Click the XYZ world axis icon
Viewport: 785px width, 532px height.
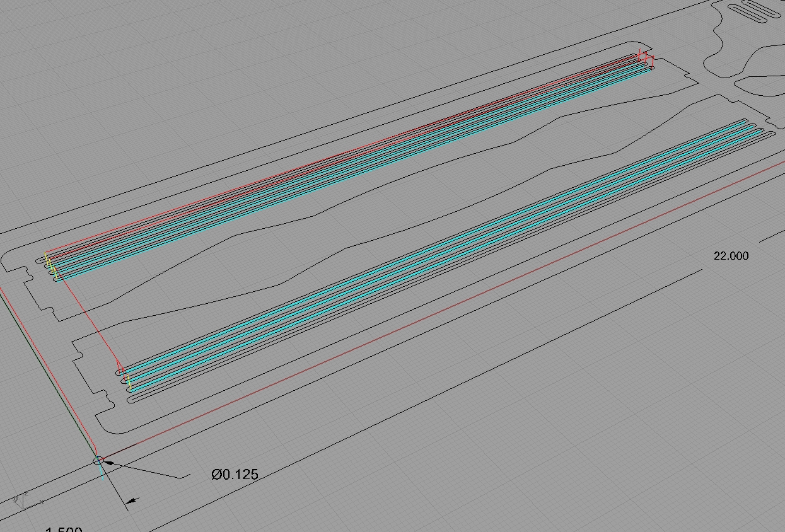click(x=24, y=501)
